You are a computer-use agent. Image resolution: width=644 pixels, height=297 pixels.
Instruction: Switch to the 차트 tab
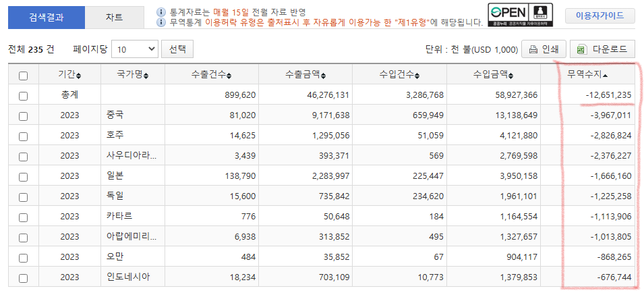tap(114, 18)
